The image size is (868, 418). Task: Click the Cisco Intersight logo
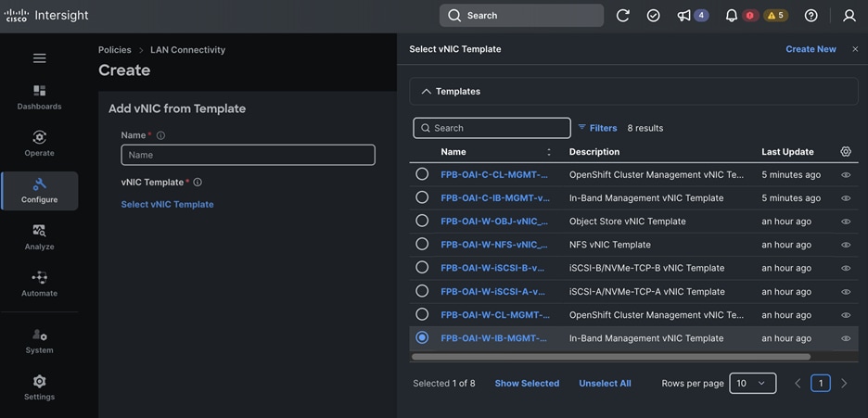coord(46,16)
